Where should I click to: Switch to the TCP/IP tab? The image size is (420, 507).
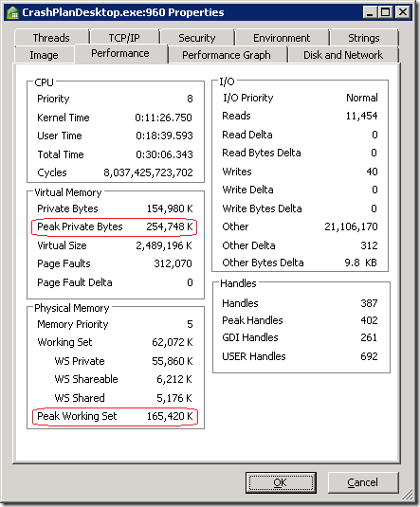coord(124,38)
